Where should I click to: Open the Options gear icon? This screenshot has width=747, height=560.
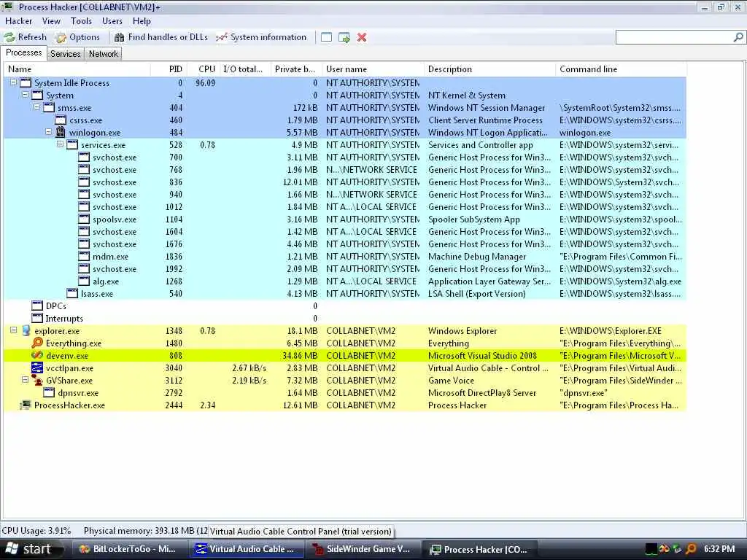61,38
